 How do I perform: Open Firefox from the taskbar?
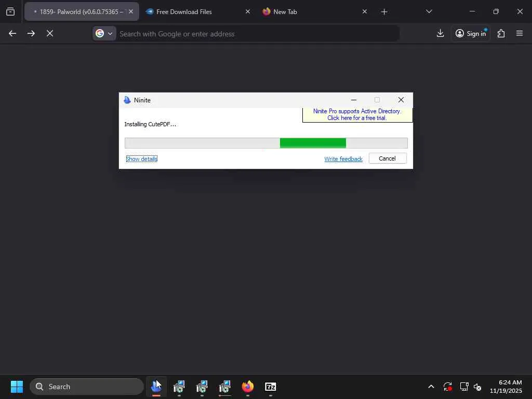[248, 387]
